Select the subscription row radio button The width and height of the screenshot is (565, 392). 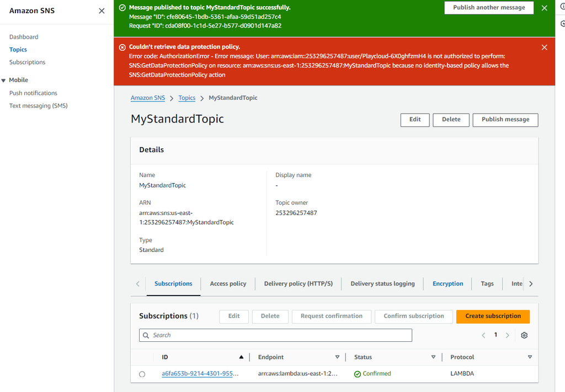142,373
